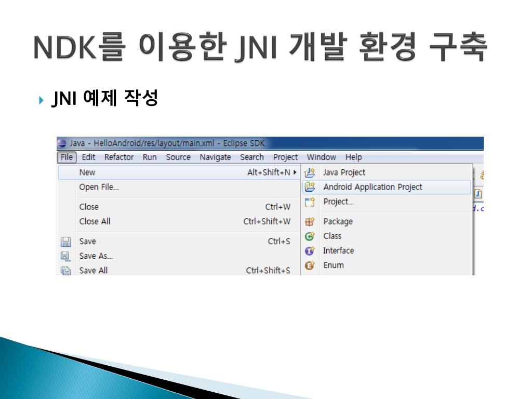Open the Search menu
This screenshot has width=532, height=399.
[252, 157]
